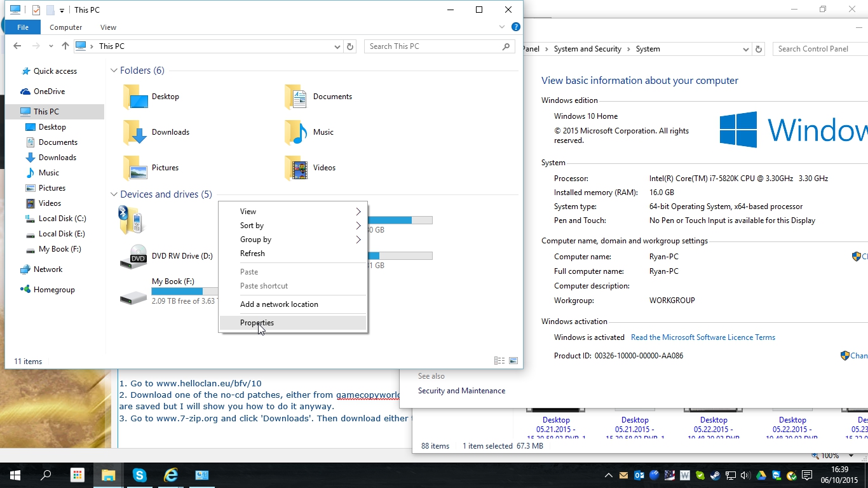Click Quick access in navigation pane
Viewport: 868px width, 488px height.
click(49, 71)
